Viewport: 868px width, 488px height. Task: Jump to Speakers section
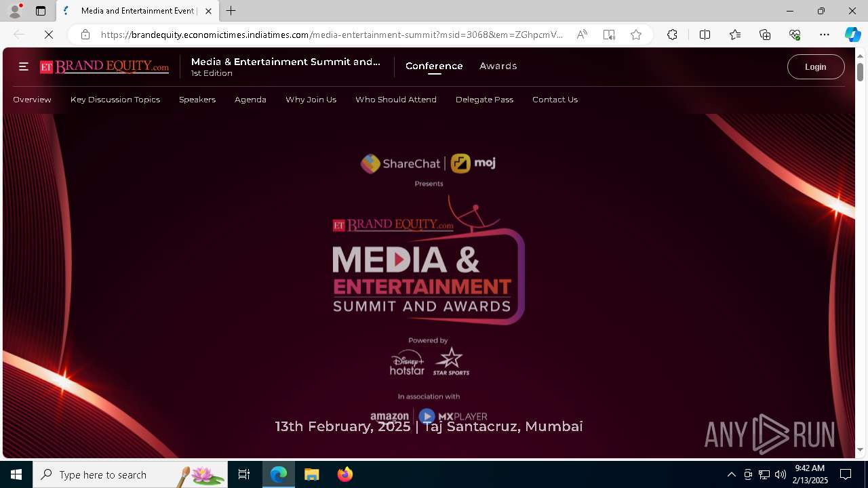pyautogui.click(x=197, y=100)
